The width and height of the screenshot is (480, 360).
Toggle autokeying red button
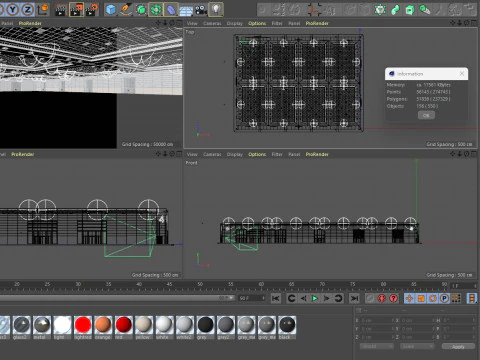pyautogui.click(x=382, y=298)
